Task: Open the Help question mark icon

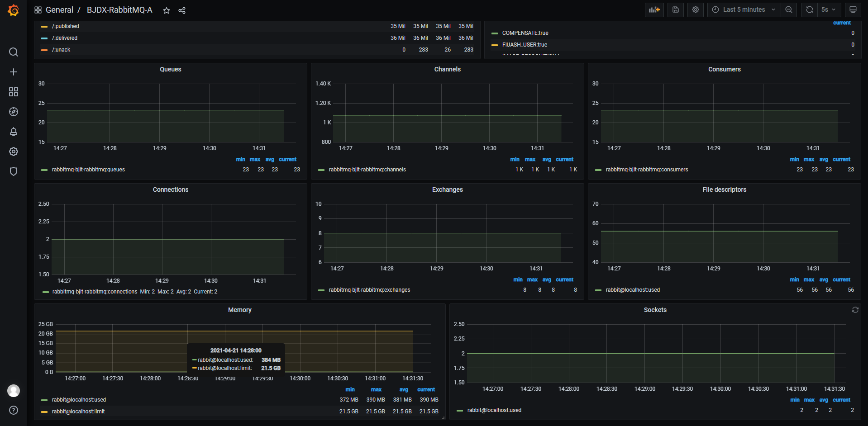Action: pyautogui.click(x=14, y=410)
